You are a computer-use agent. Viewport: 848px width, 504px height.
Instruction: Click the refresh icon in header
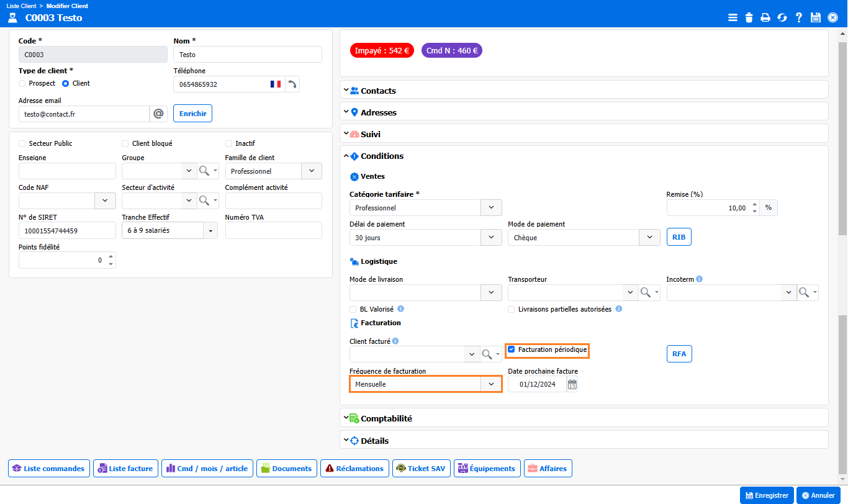[782, 17]
